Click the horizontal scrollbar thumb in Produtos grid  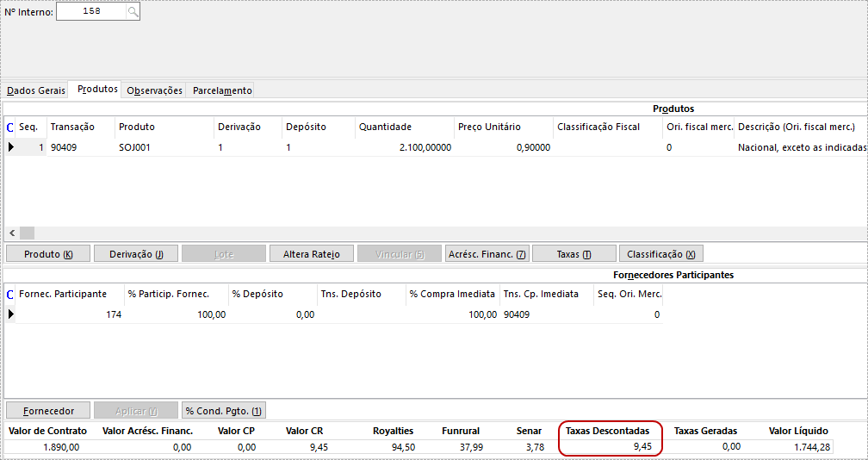pyautogui.click(x=28, y=233)
